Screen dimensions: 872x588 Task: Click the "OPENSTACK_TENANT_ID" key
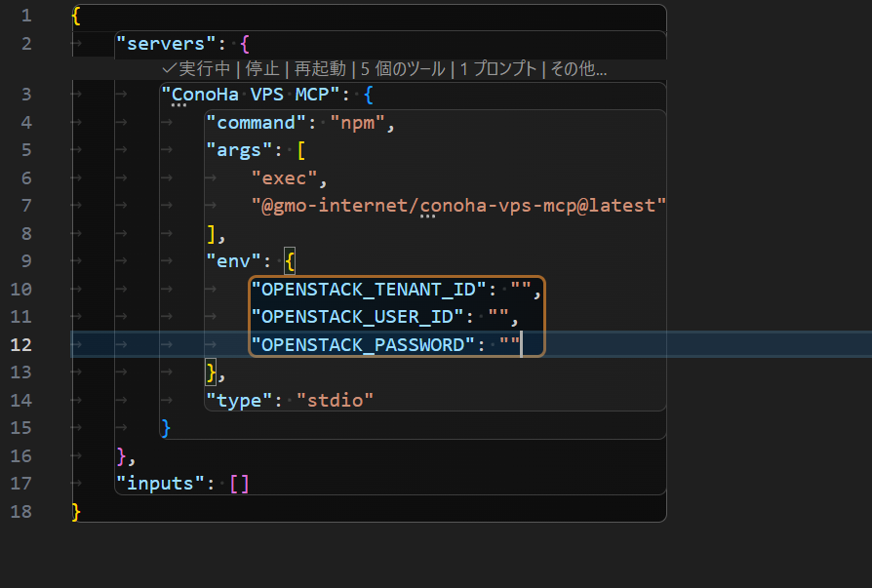(369, 289)
